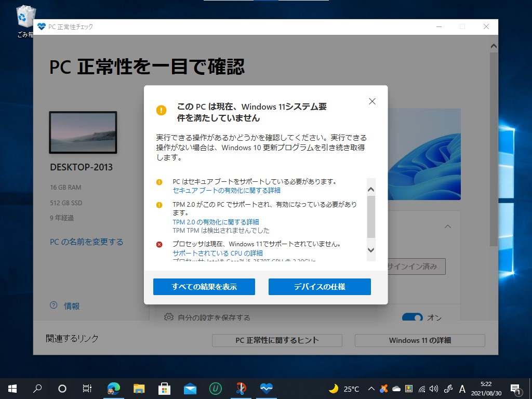Launch IObit Uninstaller from the taskbar
The image size is (532, 399).
(216, 388)
